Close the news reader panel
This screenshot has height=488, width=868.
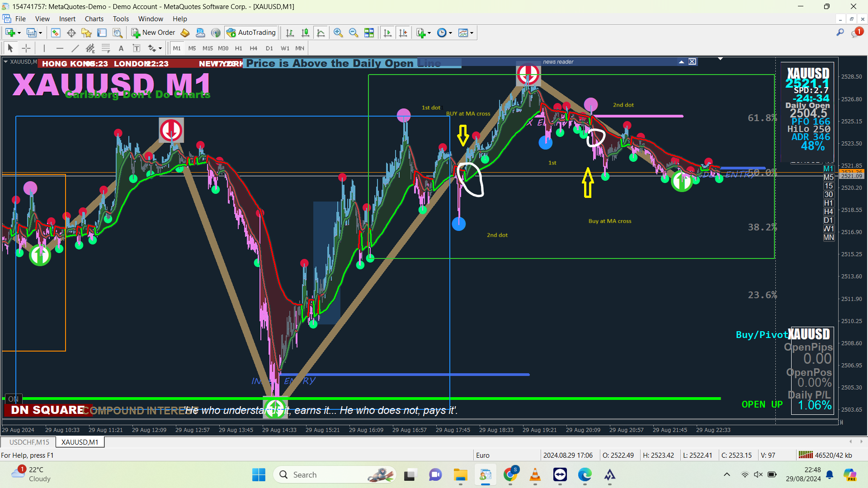point(692,62)
